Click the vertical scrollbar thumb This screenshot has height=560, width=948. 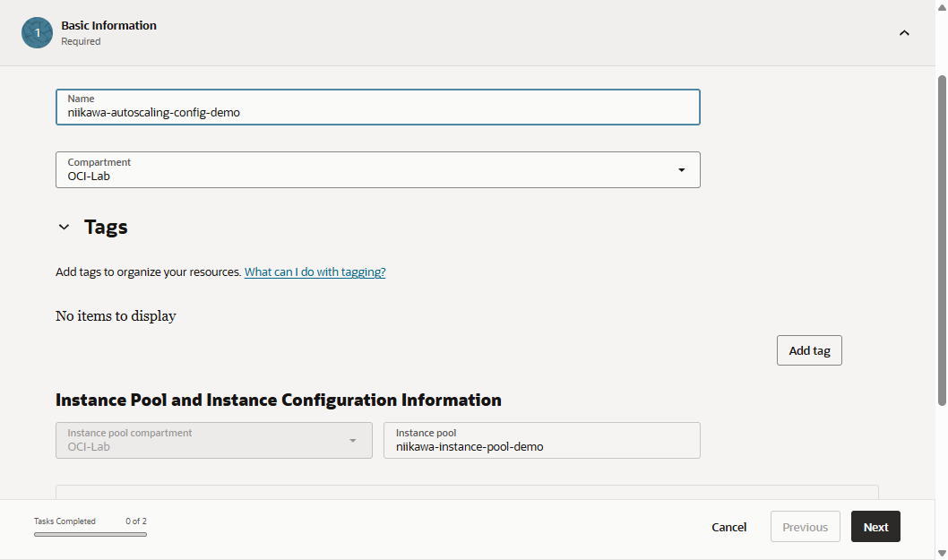[x=941, y=237]
